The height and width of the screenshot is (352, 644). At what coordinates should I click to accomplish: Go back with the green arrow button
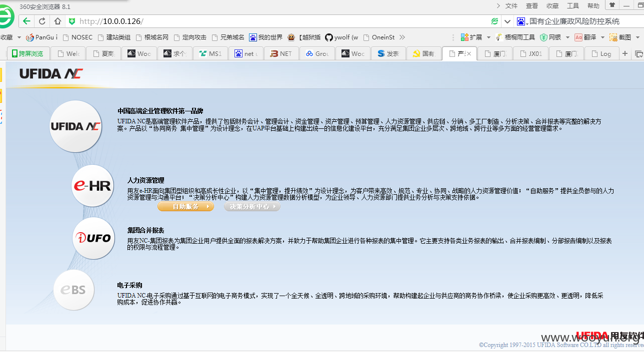click(x=27, y=21)
